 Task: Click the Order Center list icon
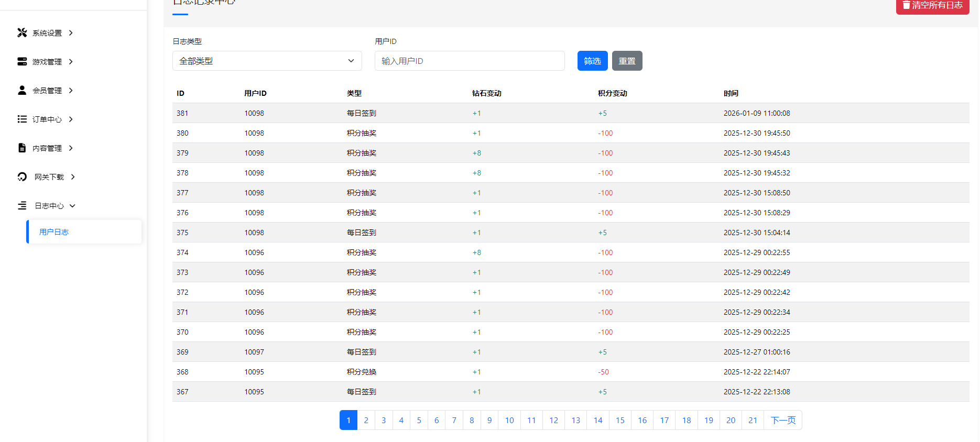[x=22, y=119]
